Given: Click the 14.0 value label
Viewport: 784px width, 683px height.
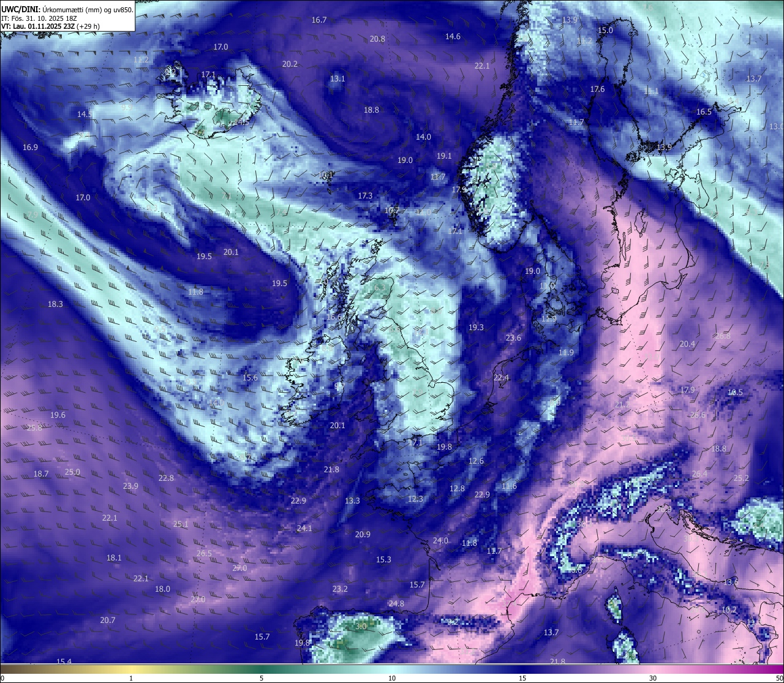Looking at the screenshot, I should [x=423, y=137].
